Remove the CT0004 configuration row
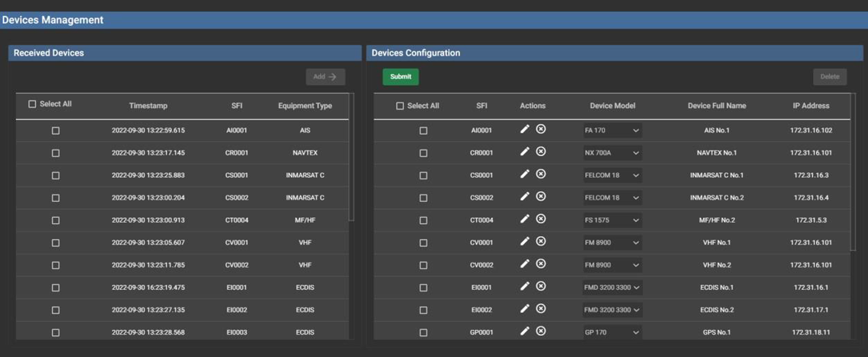Viewport: 868px width, 357px height. [541, 219]
